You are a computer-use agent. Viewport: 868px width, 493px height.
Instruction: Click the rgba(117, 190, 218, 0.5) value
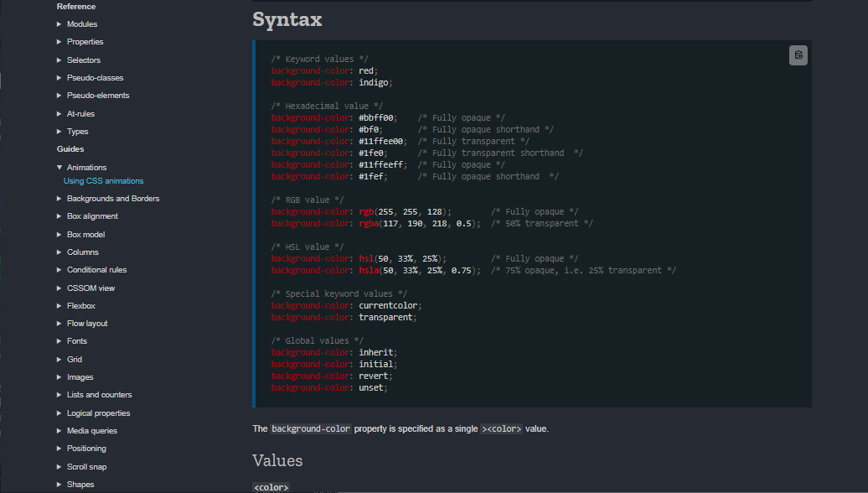coord(417,224)
